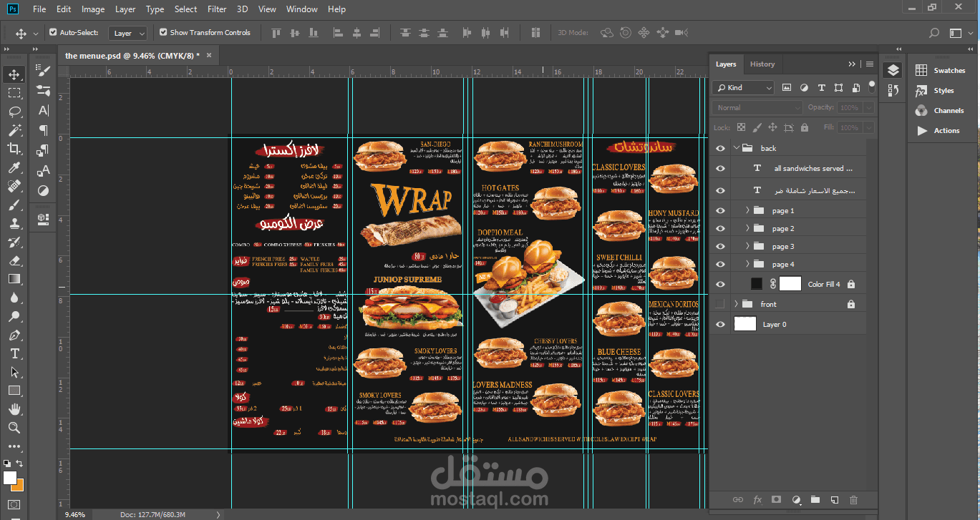Create a new layer from Layers panel
980x520 pixels.
pyautogui.click(x=834, y=499)
